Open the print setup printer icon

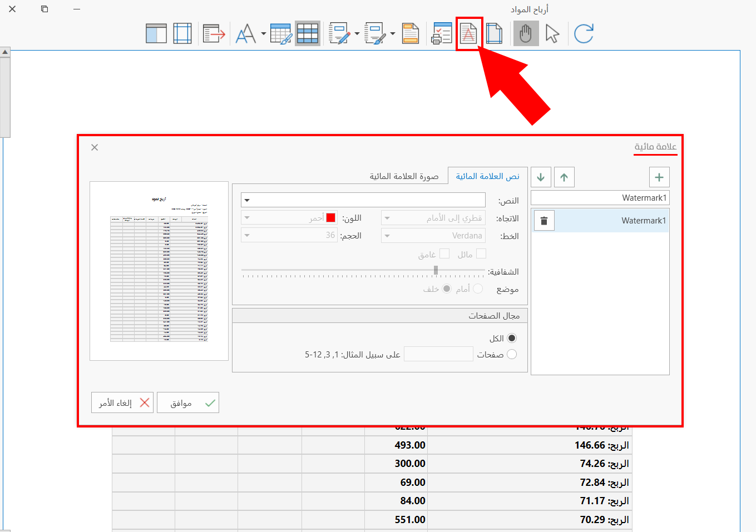point(442,34)
